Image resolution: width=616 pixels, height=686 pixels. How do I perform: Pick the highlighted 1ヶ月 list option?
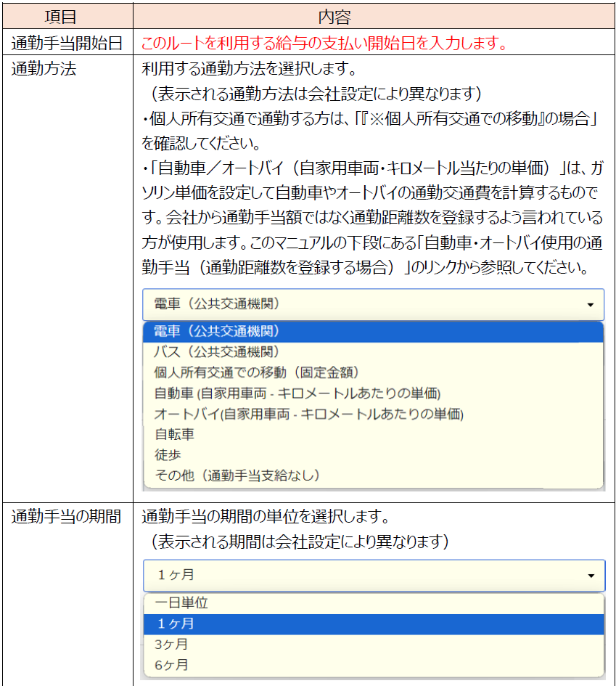pos(176,624)
